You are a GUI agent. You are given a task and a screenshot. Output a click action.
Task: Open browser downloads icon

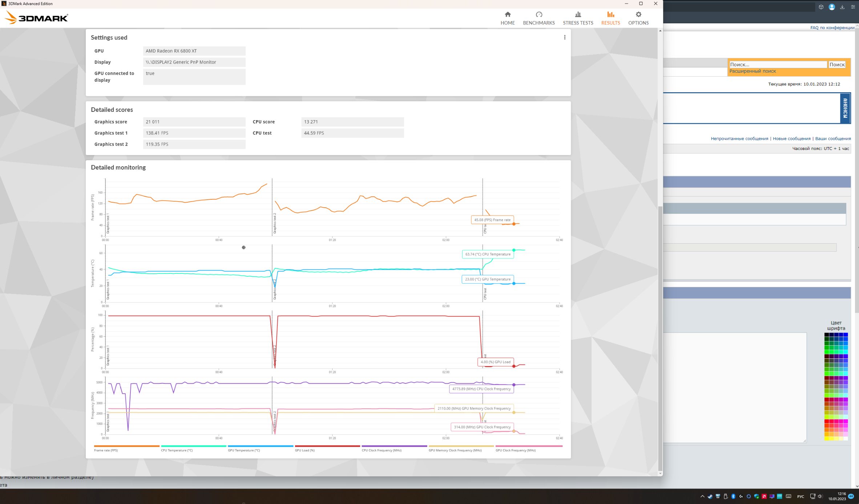point(842,7)
